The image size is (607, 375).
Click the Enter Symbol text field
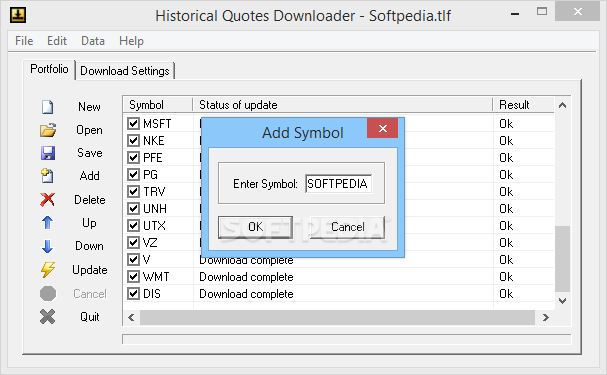[x=338, y=183]
